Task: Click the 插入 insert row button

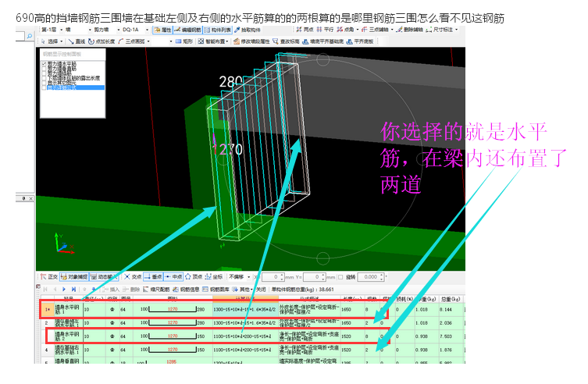Action: pos(111,290)
